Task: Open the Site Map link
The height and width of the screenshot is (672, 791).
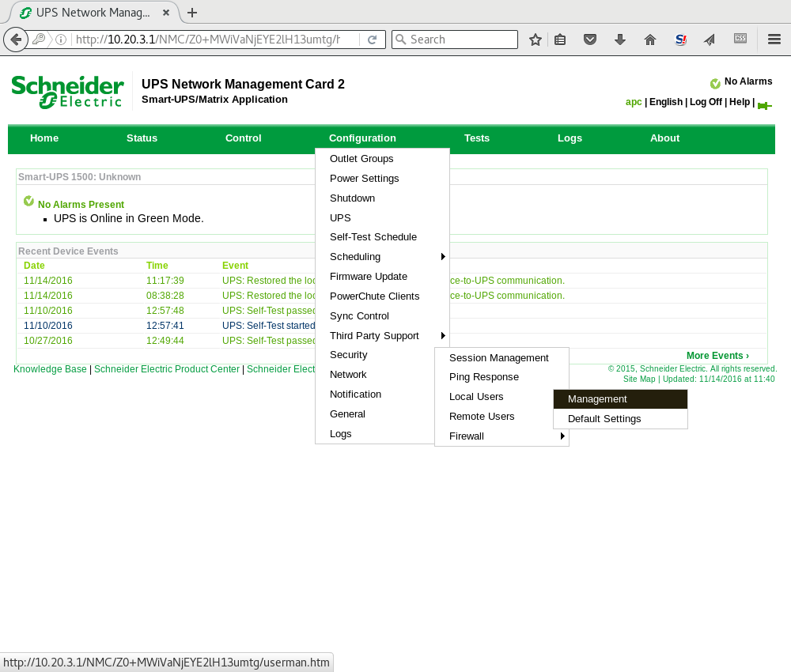Action: [639, 379]
